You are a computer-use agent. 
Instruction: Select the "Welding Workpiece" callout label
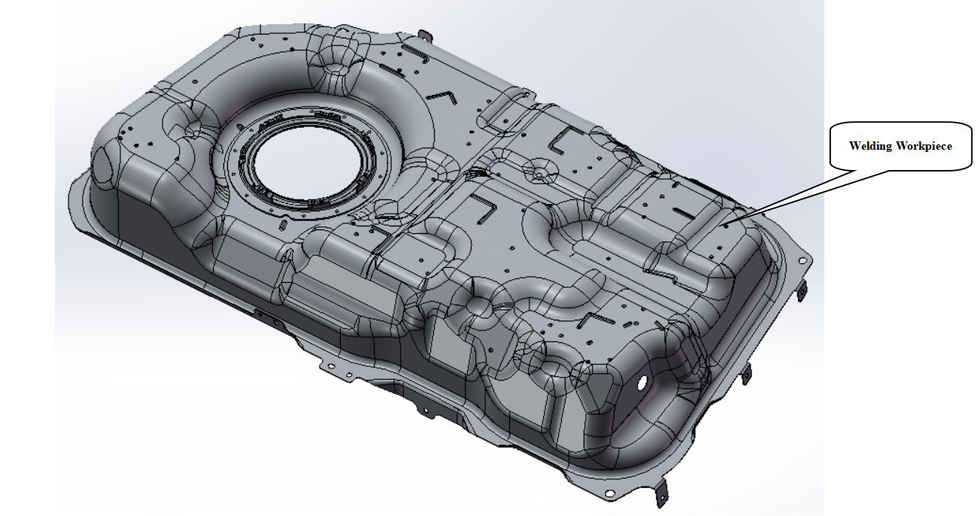900,146
